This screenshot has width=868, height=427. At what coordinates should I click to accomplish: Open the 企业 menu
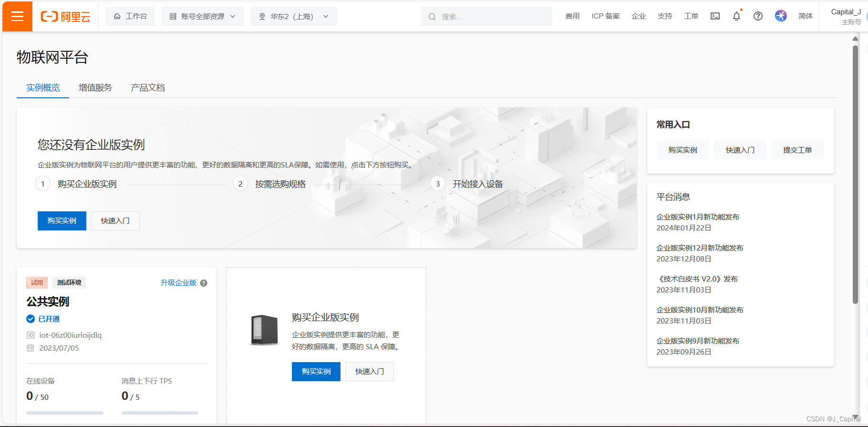pos(639,16)
